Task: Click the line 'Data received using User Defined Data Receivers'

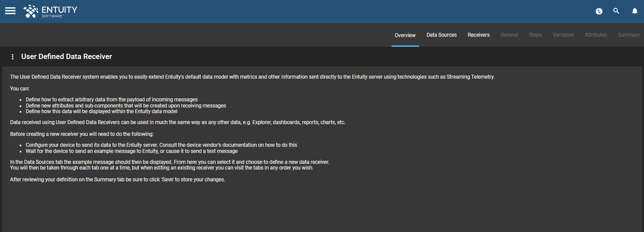Action: pyautogui.click(x=178, y=122)
